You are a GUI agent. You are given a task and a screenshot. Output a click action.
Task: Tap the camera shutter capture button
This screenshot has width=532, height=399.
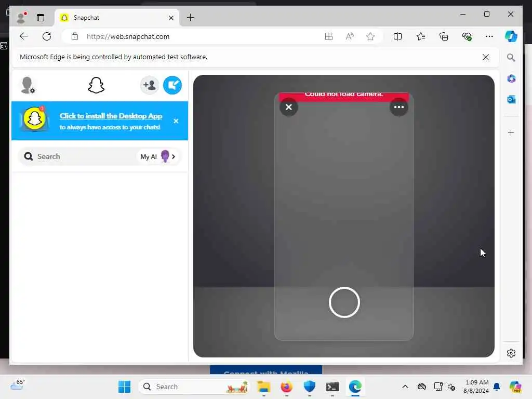(x=344, y=302)
